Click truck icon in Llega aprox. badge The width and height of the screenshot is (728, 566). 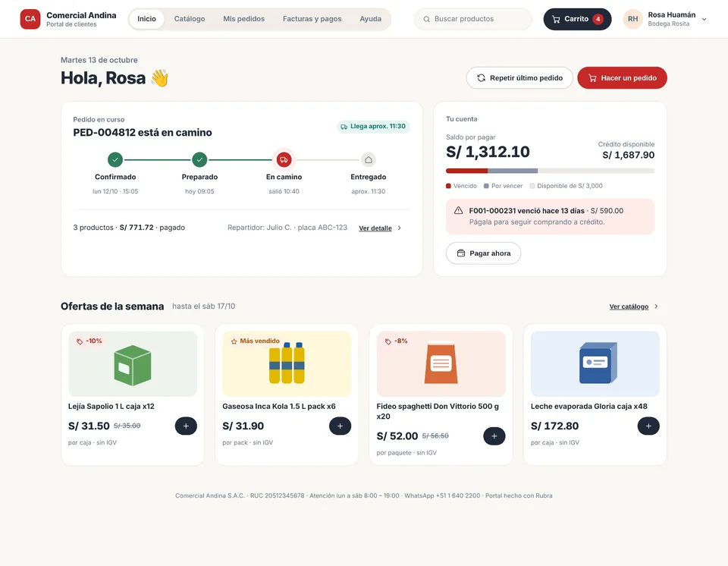tap(344, 127)
